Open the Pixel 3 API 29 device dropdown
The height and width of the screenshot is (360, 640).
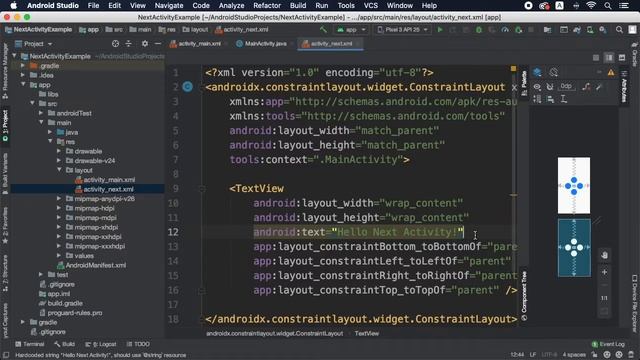(x=402, y=30)
